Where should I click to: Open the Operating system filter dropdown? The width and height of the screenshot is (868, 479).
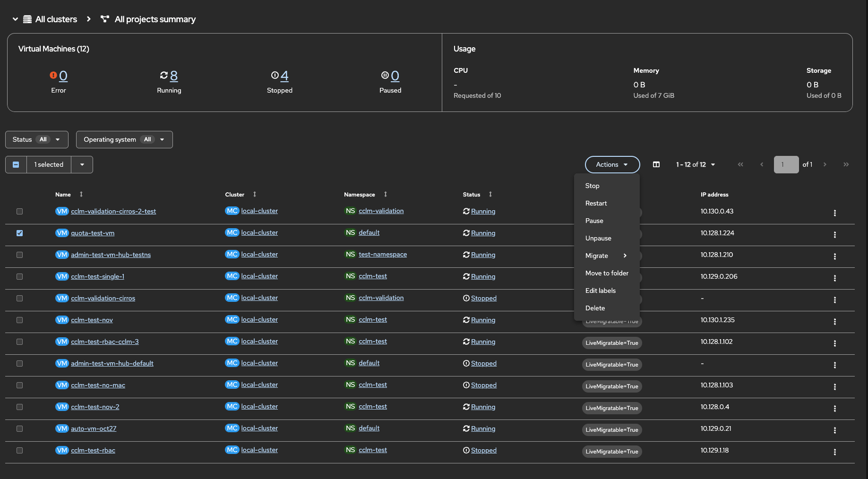tap(124, 139)
